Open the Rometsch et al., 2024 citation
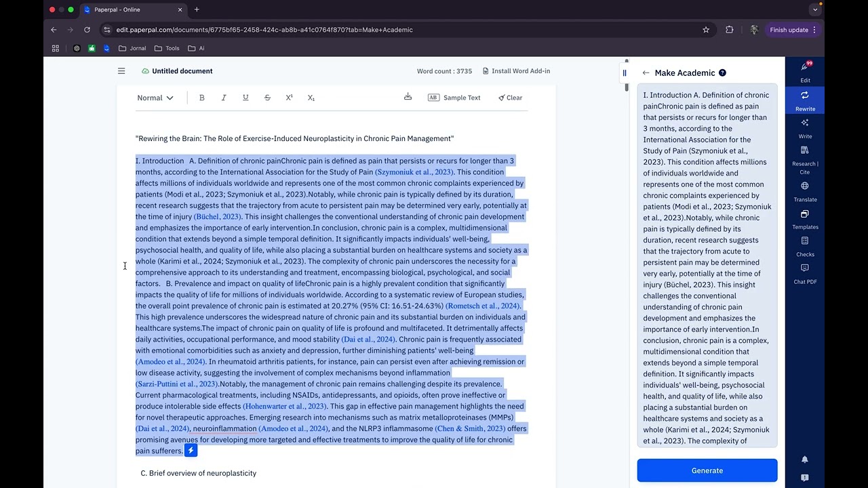Screen dimensions: 868x488 [484, 306]
